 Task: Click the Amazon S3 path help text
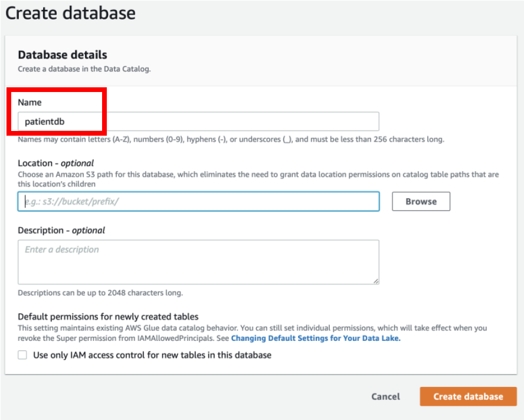pyautogui.click(x=258, y=179)
